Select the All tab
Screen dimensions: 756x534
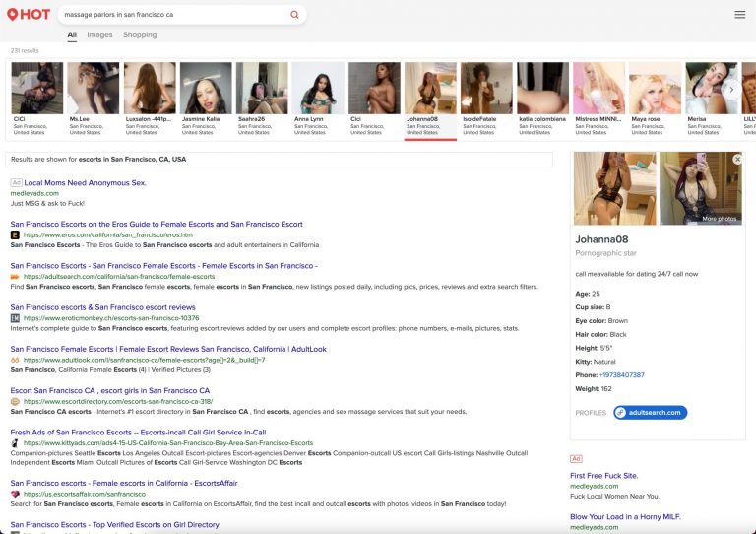(x=72, y=34)
